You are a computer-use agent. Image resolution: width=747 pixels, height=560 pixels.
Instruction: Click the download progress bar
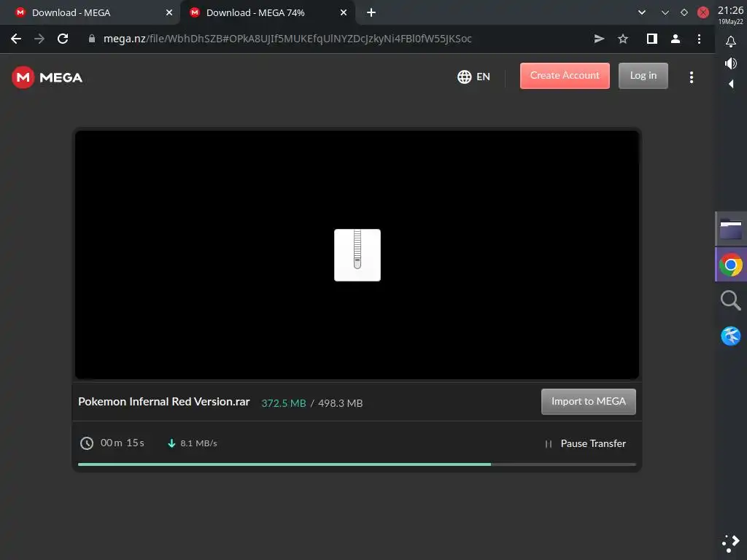click(357, 464)
